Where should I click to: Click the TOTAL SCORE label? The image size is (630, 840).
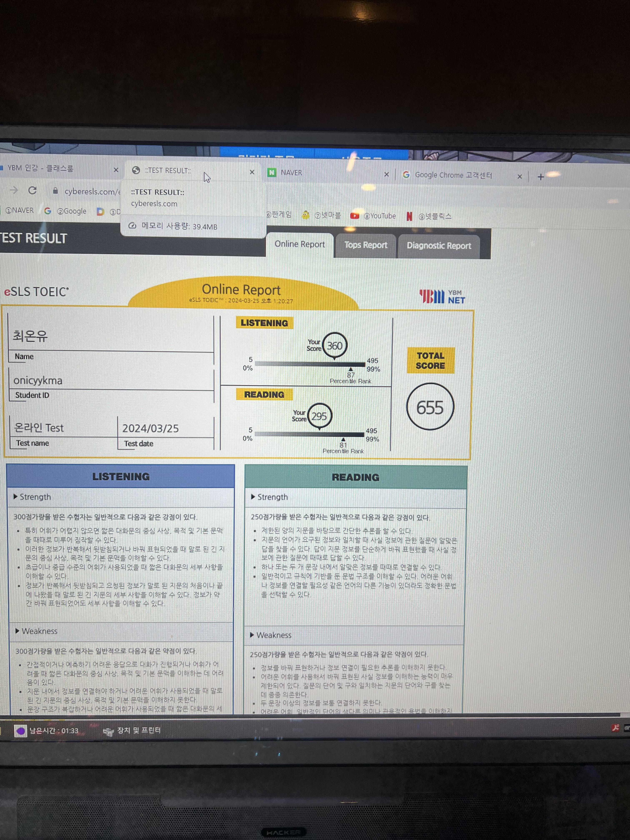[430, 361]
